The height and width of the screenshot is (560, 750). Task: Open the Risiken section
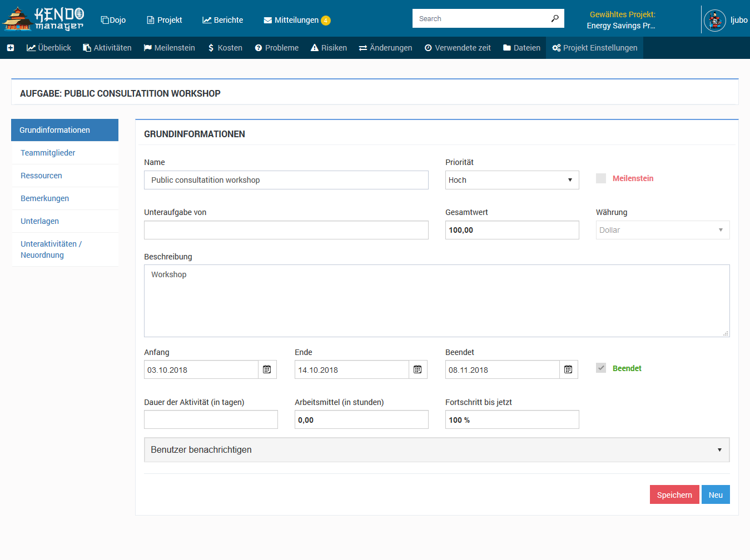pos(329,48)
